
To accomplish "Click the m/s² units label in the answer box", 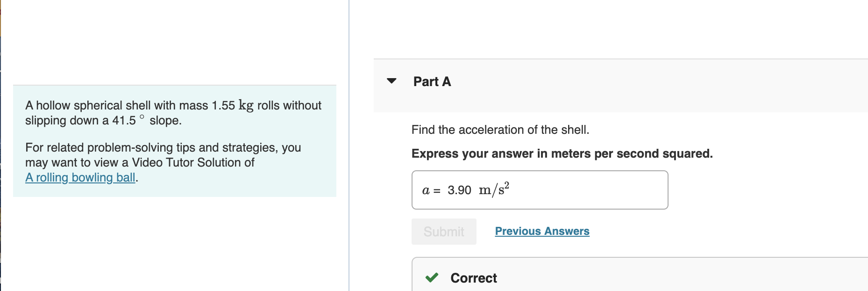I will tap(492, 189).
